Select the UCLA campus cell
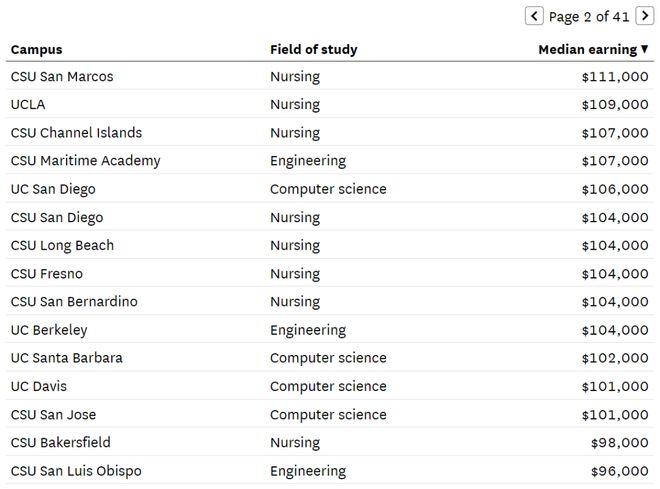The height and width of the screenshot is (489, 660). point(28,104)
